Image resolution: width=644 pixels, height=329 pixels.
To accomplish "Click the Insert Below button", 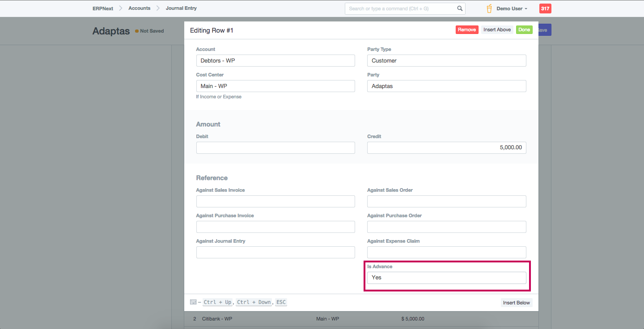I will pyautogui.click(x=516, y=303).
